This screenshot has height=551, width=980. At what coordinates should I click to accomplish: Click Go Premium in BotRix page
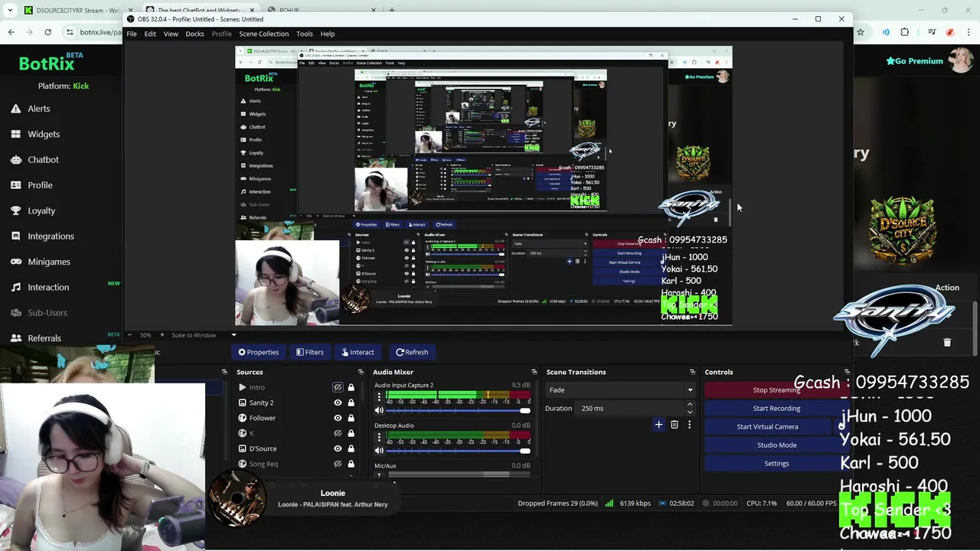[914, 61]
